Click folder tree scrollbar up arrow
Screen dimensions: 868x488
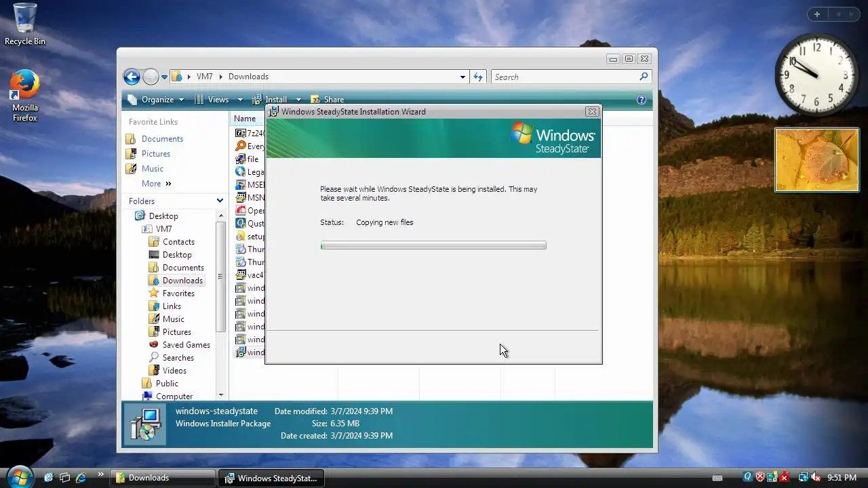[221, 215]
